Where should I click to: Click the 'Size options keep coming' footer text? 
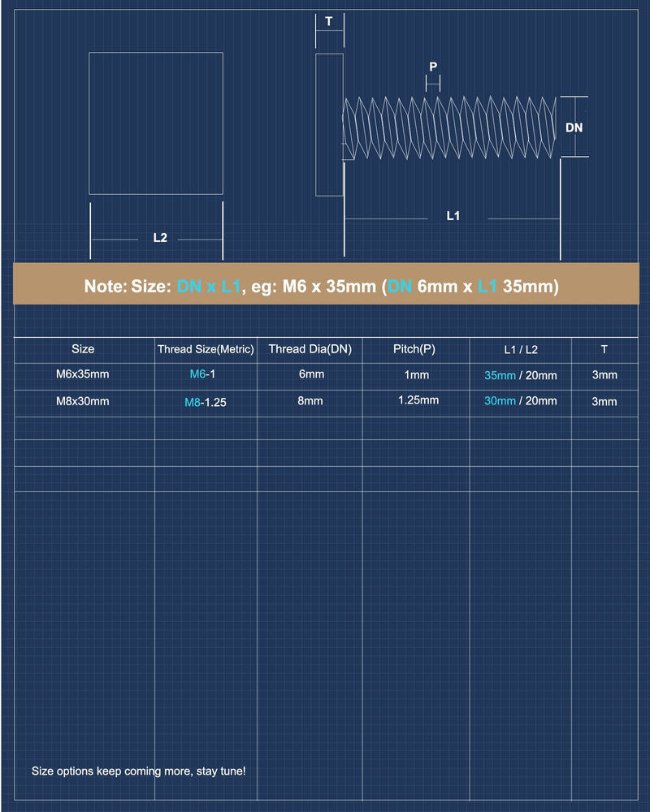pos(138,771)
